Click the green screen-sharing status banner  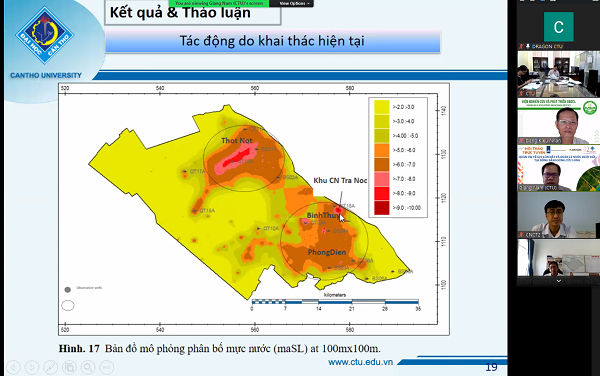coord(219,3)
